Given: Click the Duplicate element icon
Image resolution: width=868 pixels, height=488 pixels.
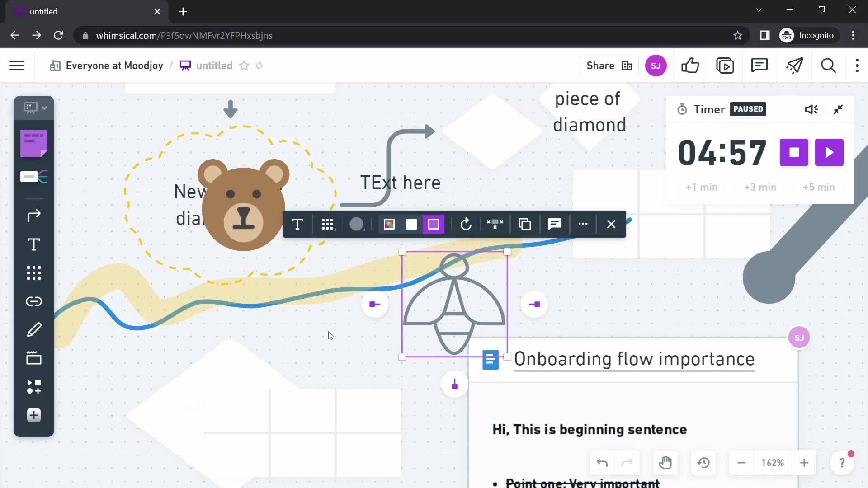Looking at the screenshot, I should (524, 224).
